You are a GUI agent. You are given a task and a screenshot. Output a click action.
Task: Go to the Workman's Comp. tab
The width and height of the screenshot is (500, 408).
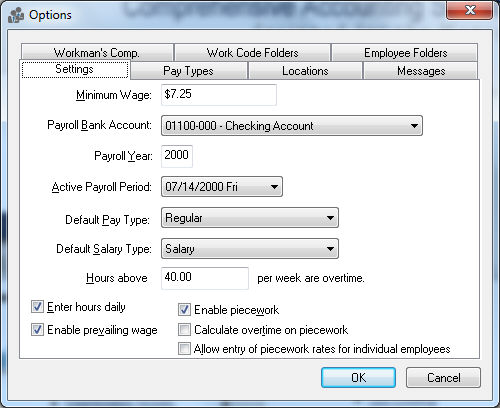tap(97, 53)
